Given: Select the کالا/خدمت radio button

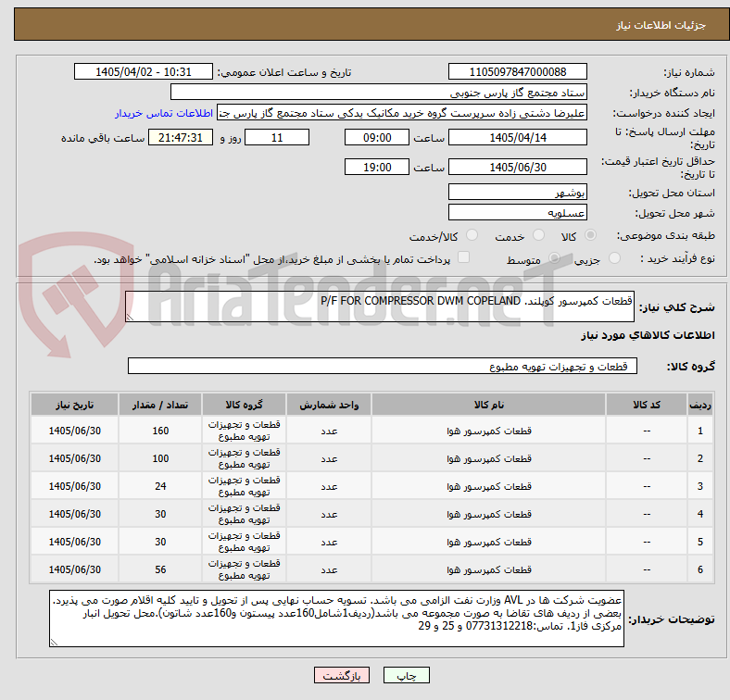Looking at the screenshot, I should pyautogui.click(x=472, y=235).
